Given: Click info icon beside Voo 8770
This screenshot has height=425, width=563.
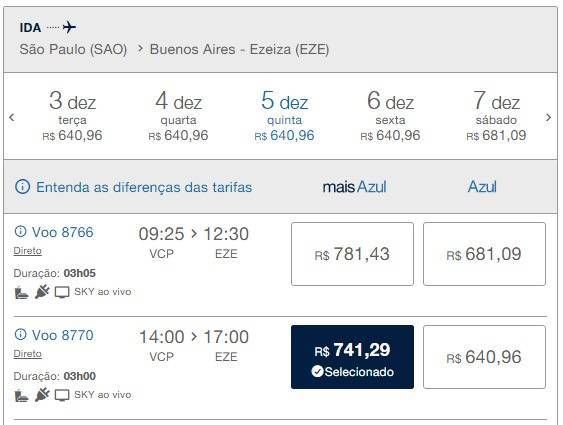Looking at the screenshot, I should coord(20,335).
